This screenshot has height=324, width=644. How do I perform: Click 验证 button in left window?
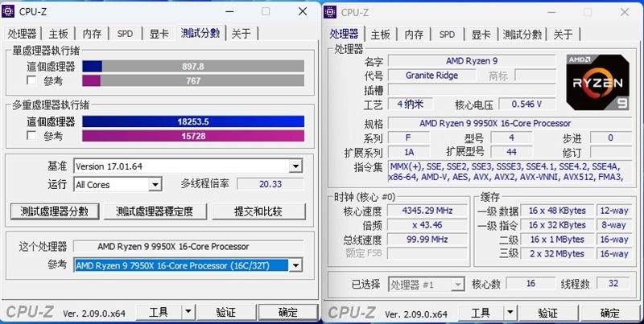226,312
